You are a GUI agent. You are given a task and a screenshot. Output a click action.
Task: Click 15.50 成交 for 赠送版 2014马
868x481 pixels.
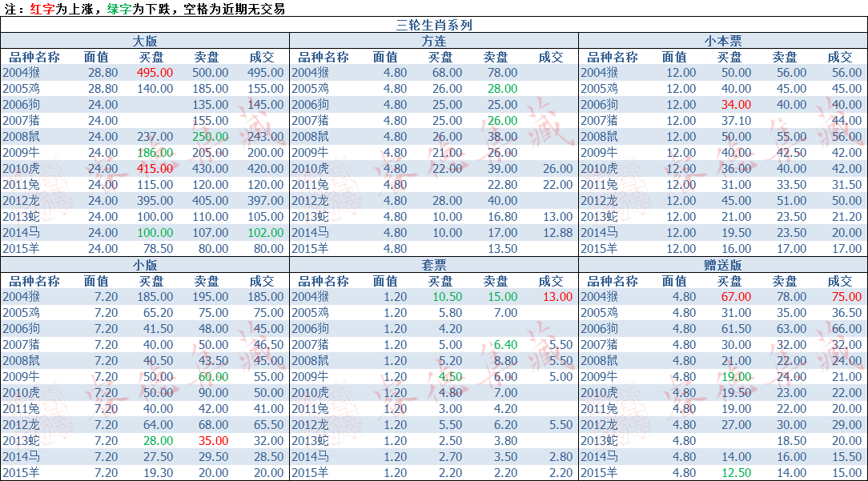click(847, 457)
